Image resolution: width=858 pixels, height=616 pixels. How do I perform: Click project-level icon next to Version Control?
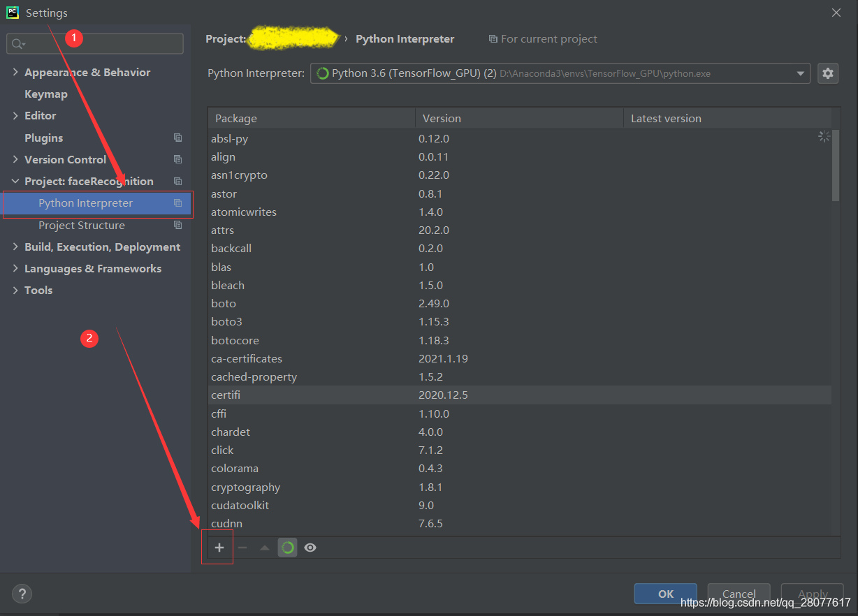[x=177, y=159]
